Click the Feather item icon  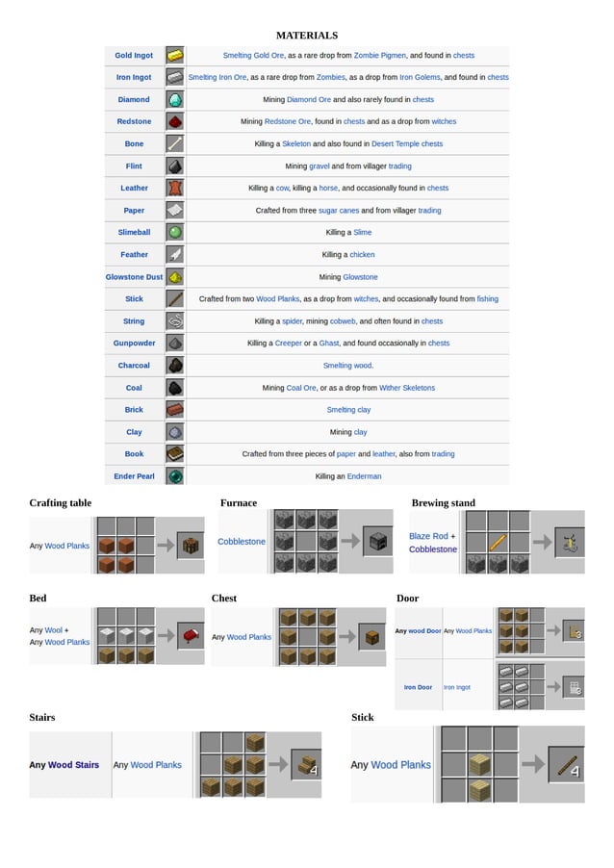click(175, 255)
